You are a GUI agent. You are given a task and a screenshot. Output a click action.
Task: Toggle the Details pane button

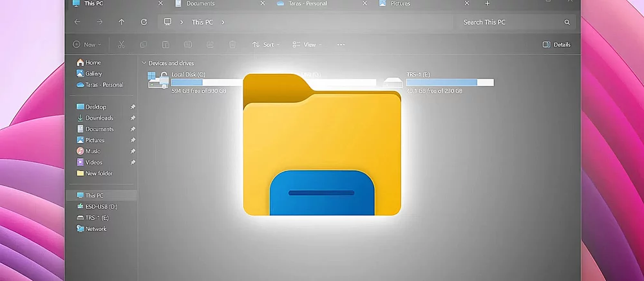coord(556,45)
